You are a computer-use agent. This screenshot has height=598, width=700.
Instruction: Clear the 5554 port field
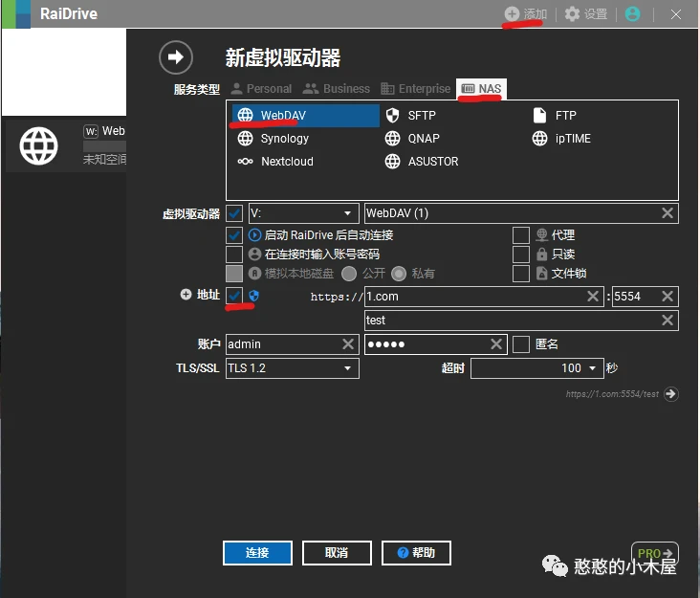pyautogui.click(x=667, y=296)
